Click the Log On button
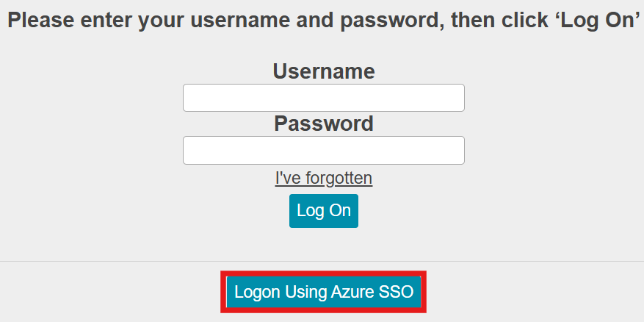 tap(324, 211)
